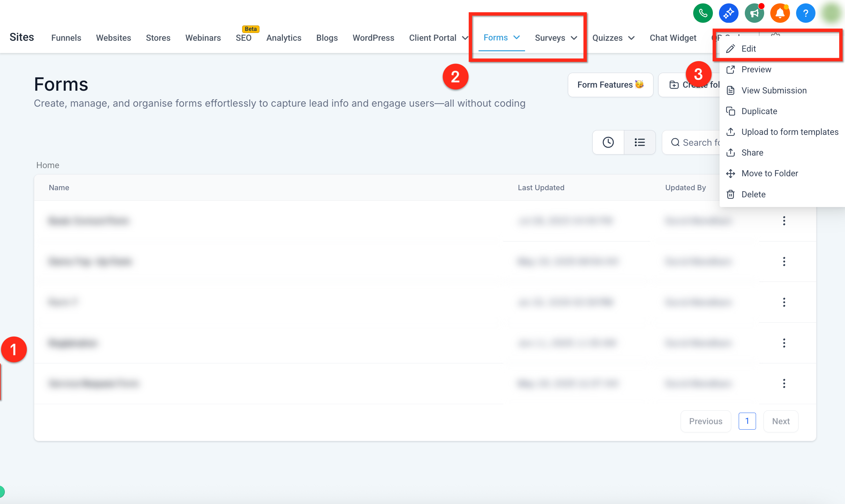Open the green user avatar
845x504 pixels.
(x=831, y=13)
